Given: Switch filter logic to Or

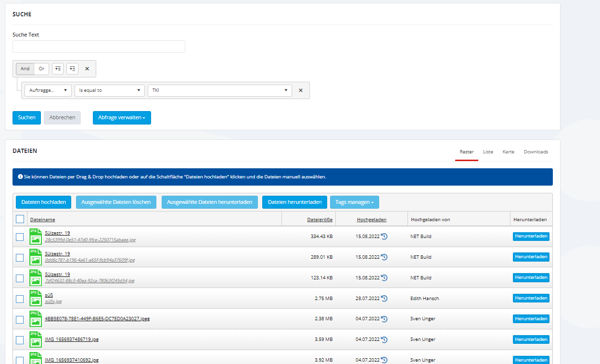Looking at the screenshot, I should tap(41, 69).
